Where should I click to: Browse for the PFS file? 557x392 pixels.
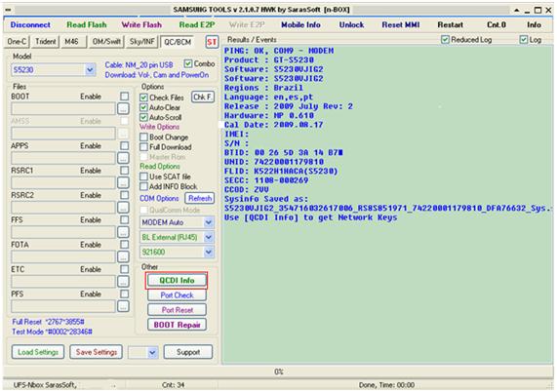pyautogui.click(x=123, y=306)
